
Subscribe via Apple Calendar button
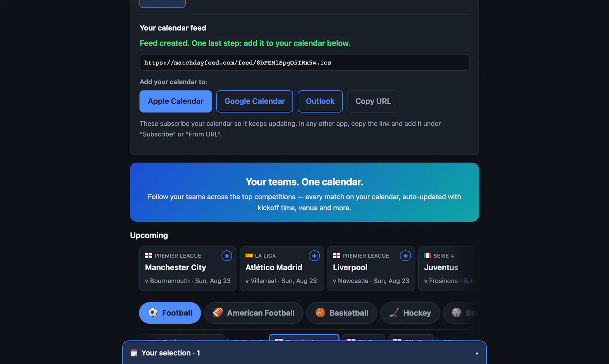(x=176, y=101)
